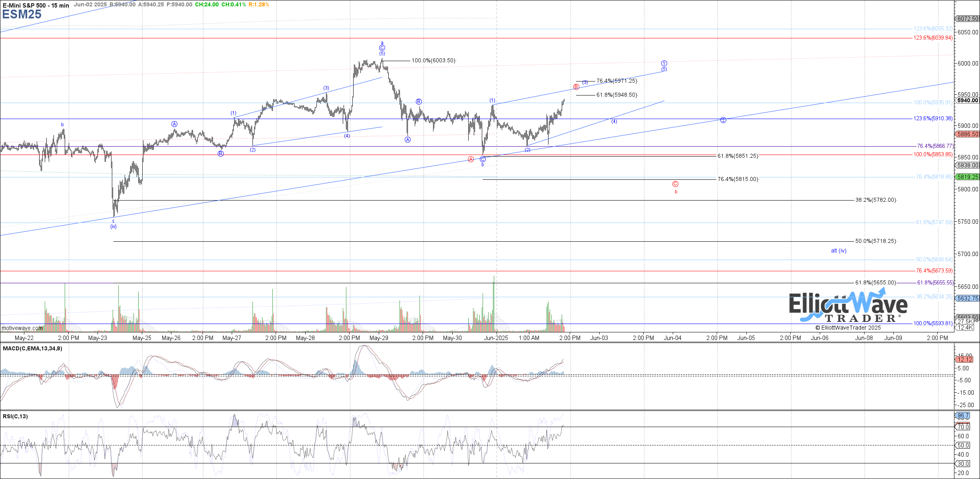
Task: Click the red circled C wave marker
Action: [x=675, y=184]
